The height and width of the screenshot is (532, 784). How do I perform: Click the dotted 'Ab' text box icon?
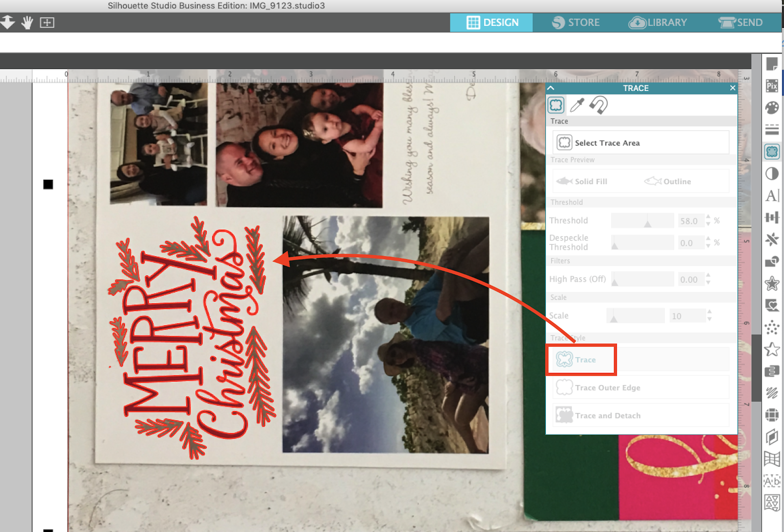pos(772,481)
